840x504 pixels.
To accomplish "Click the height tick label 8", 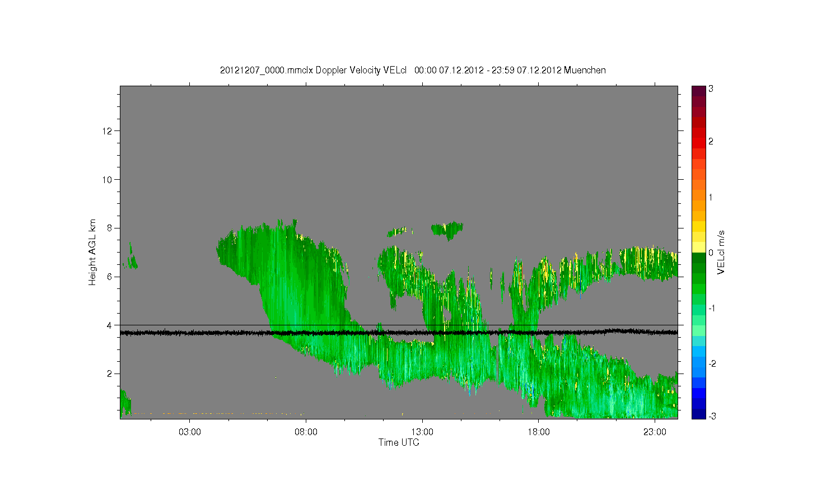I will pyautogui.click(x=110, y=228).
